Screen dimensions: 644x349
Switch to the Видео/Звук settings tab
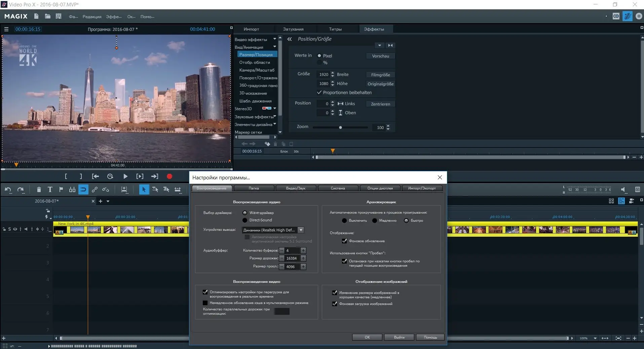(296, 188)
